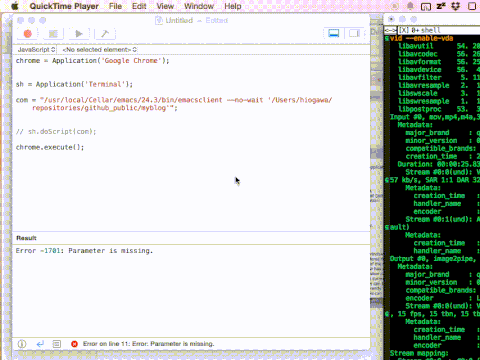Open the JavaScript language dropdown
480x360 pixels.
(x=36, y=50)
